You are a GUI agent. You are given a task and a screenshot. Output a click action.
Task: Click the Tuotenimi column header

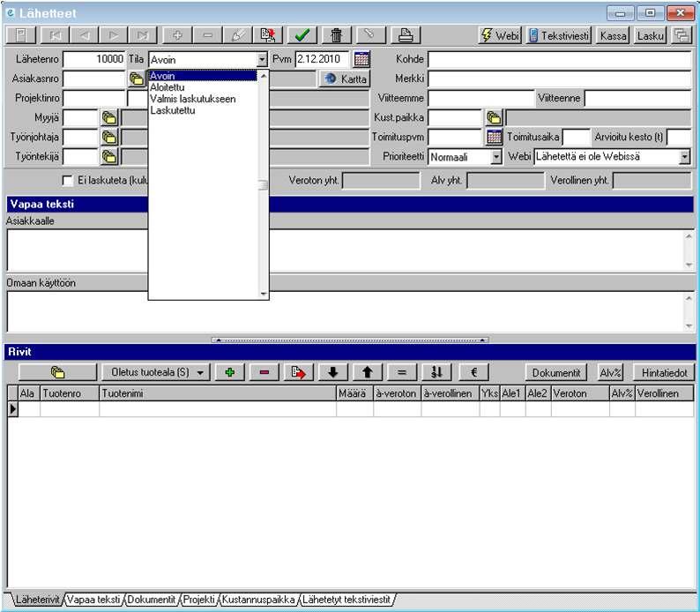pos(218,393)
